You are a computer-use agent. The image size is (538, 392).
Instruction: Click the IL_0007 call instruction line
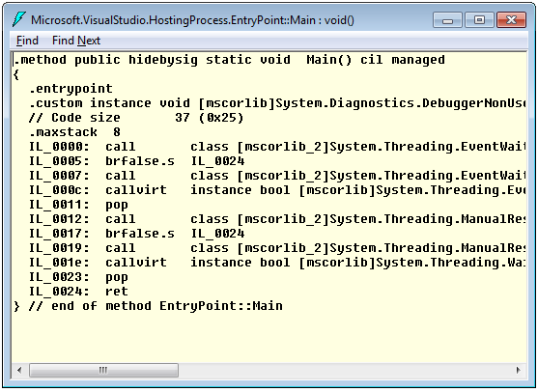click(x=277, y=176)
